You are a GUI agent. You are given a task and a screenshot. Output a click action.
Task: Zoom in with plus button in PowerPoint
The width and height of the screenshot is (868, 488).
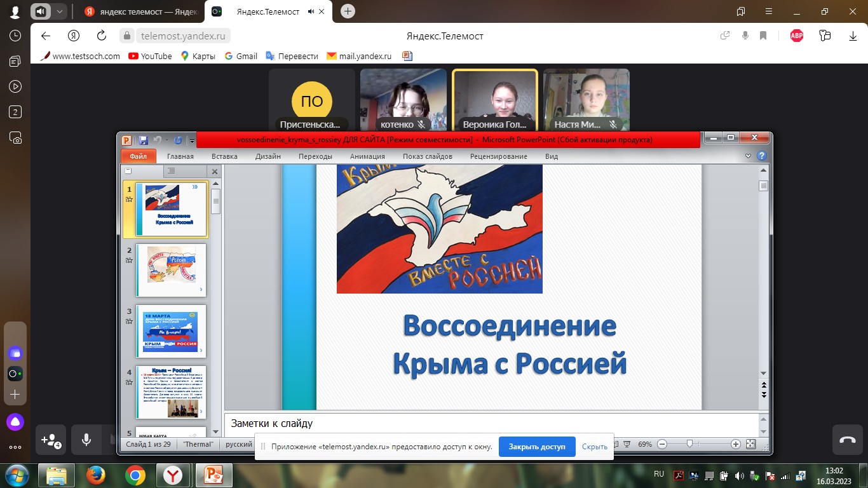pyautogui.click(x=736, y=444)
